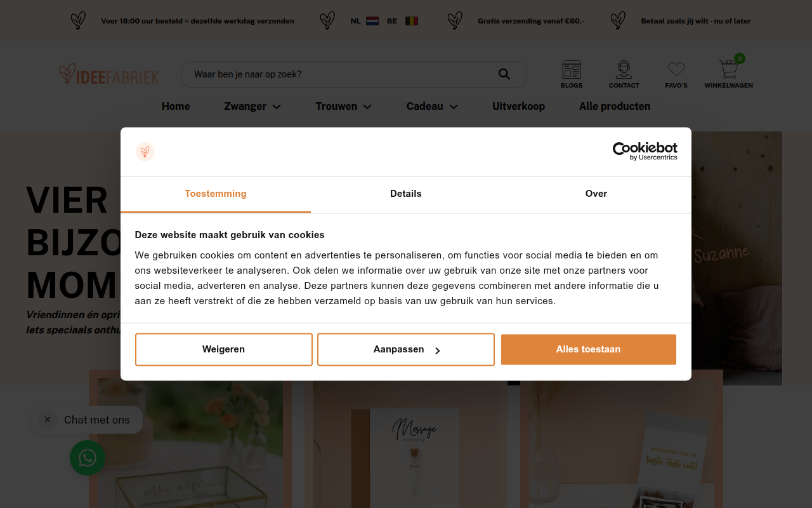Switch to the Over tab
Screen dimensions: 812x508
click(596, 194)
